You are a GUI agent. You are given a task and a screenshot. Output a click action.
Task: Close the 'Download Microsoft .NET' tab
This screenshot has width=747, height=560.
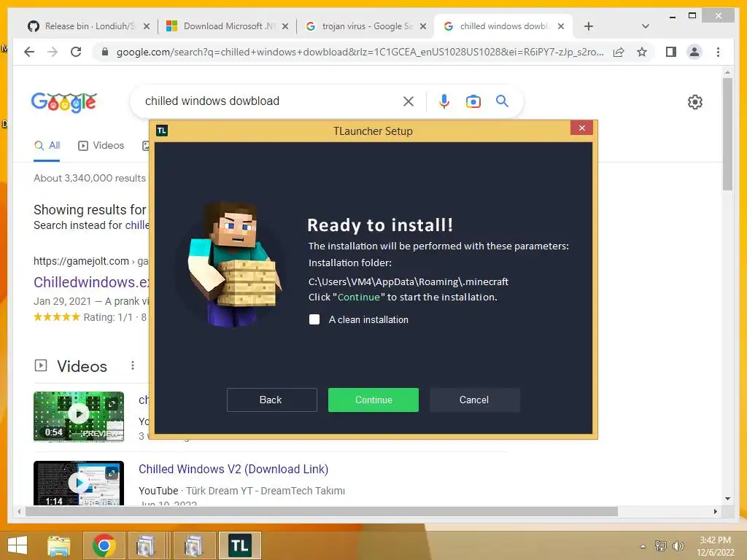pos(285,27)
